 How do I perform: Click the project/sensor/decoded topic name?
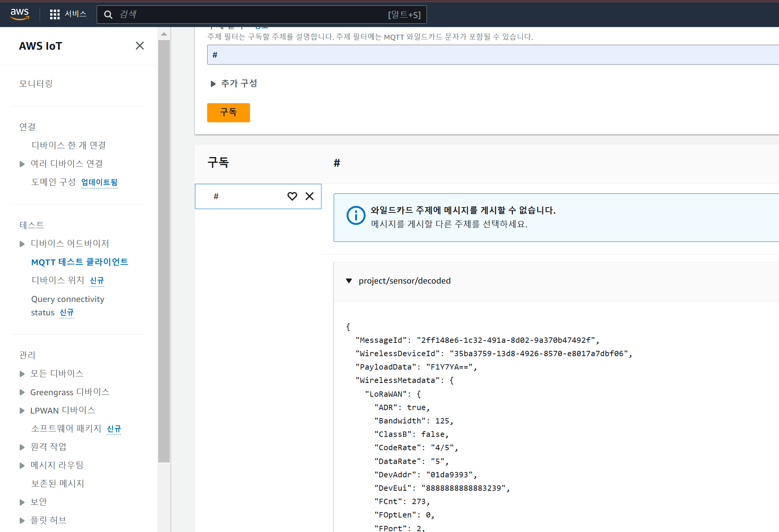coord(404,281)
